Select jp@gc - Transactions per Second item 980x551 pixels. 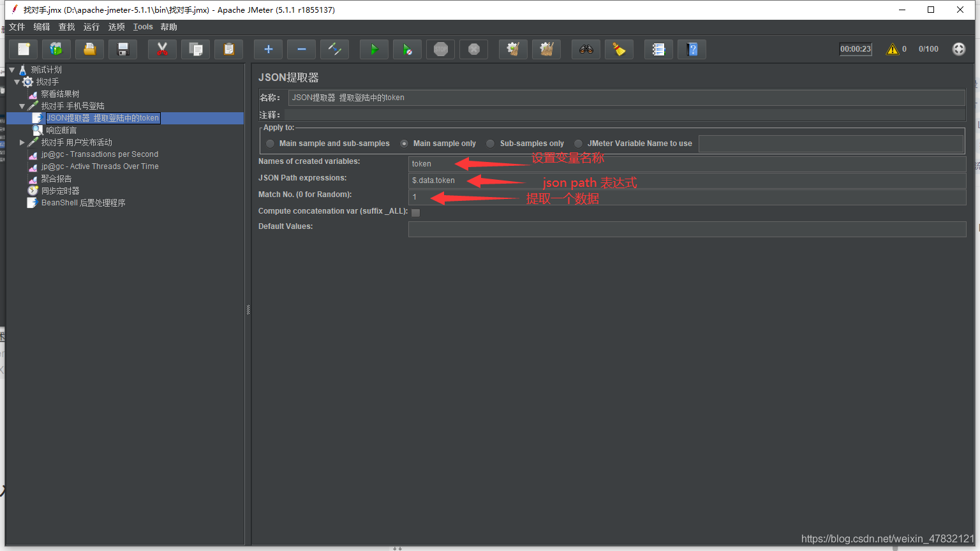[100, 154]
